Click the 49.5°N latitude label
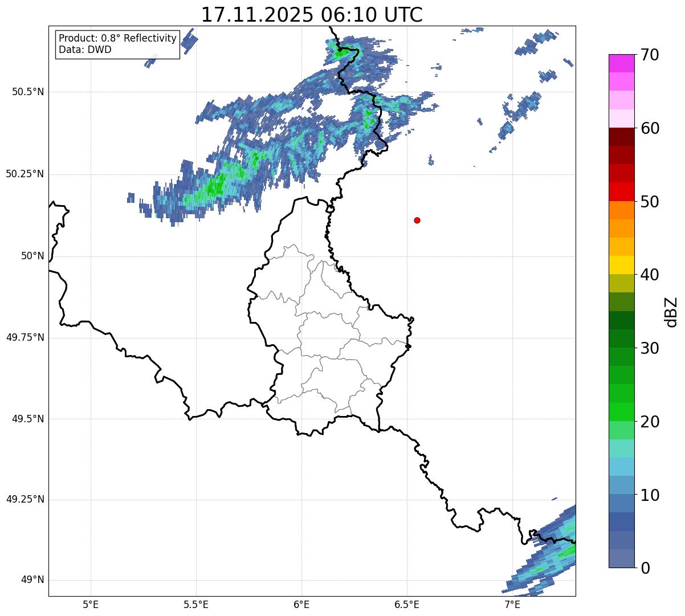Viewport: 685px width, 616px height. point(28,419)
